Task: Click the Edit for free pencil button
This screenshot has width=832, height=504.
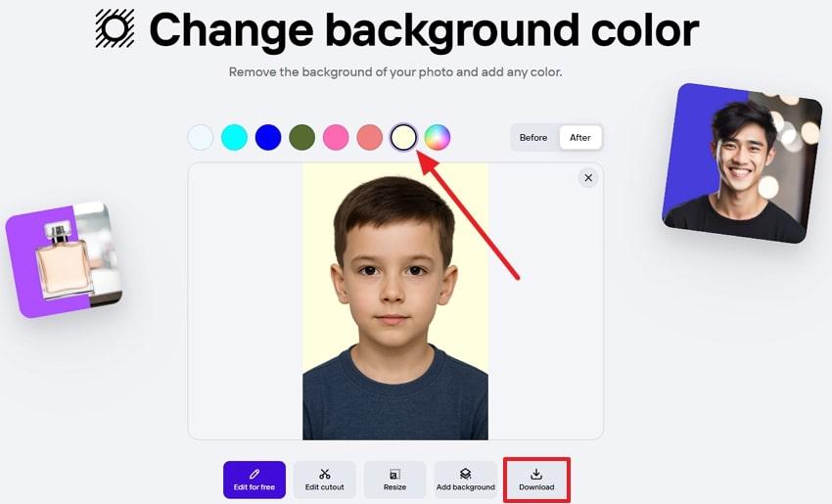Action: coord(254,480)
